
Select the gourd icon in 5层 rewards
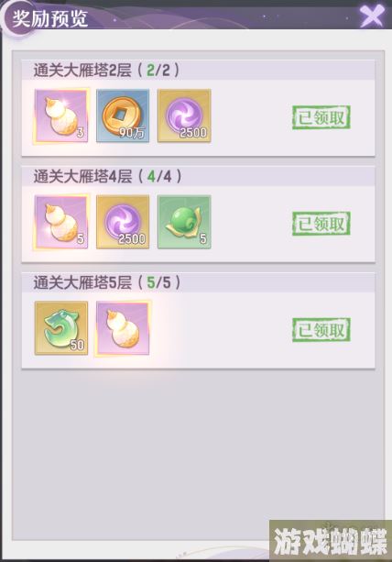[x=123, y=328]
